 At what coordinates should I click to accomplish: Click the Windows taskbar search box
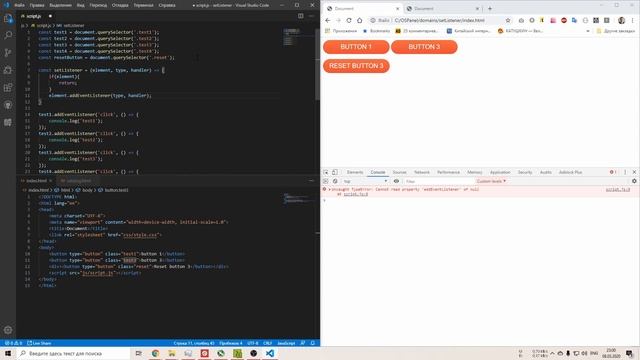73,353
